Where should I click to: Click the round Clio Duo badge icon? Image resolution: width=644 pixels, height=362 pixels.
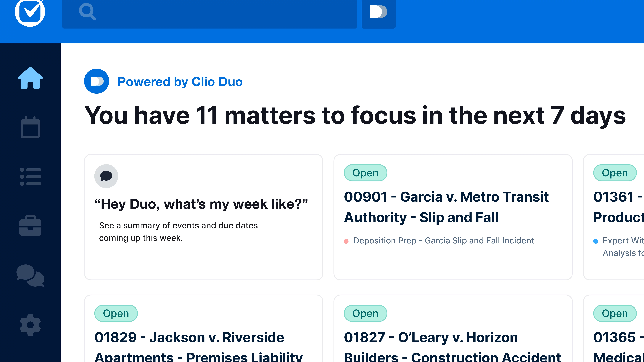click(96, 81)
